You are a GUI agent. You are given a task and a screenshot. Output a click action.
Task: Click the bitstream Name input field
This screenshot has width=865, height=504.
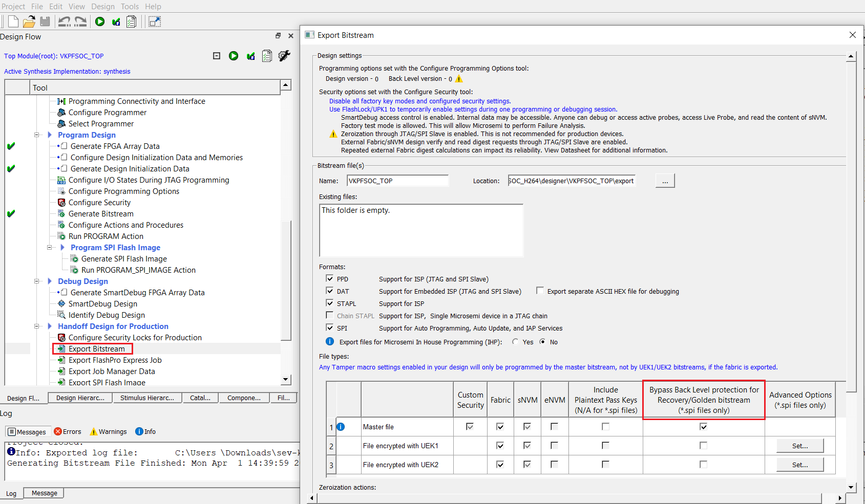pos(398,181)
